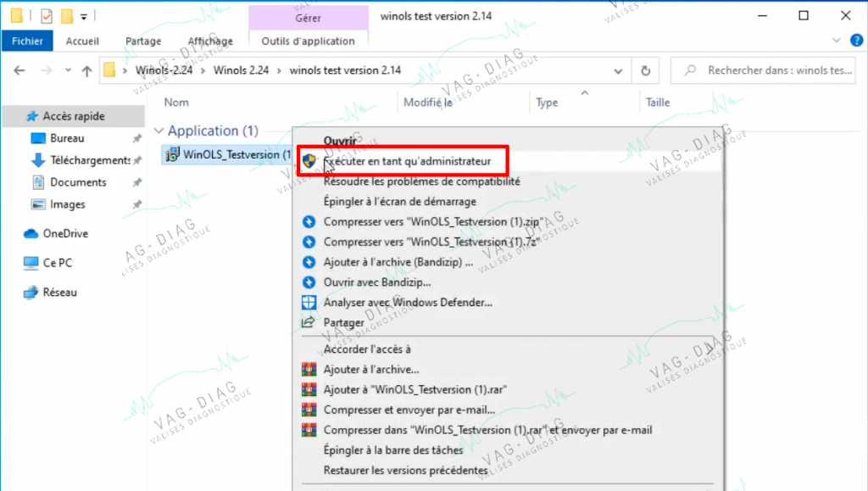Click the WinRAR icon beside Ajouter à l'archive
Image resolution: width=868 pixels, height=491 pixels.
[309, 369]
